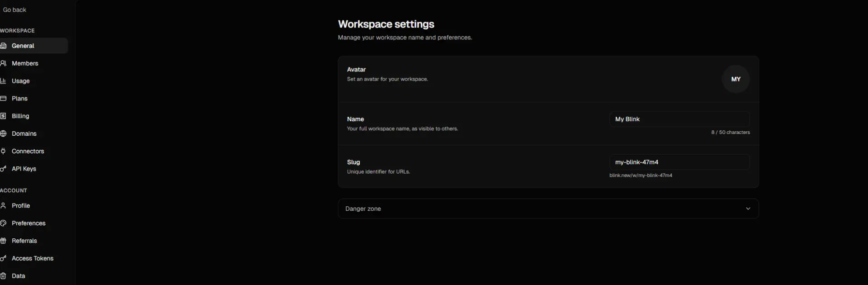Open the Plans section
The image size is (868, 285).
[34, 98]
